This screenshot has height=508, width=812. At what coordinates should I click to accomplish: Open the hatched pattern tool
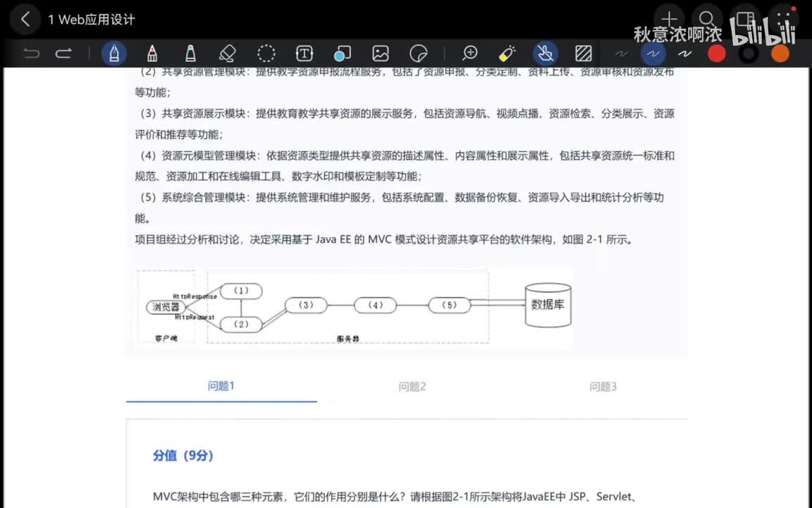click(584, 54)
